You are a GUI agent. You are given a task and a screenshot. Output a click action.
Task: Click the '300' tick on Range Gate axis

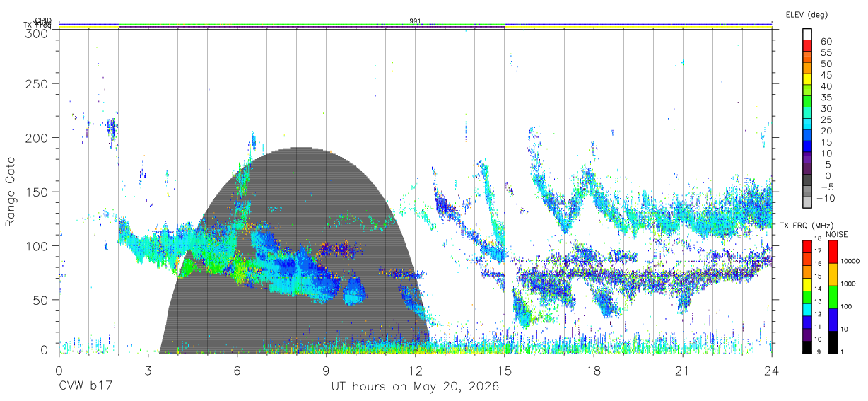37,33
